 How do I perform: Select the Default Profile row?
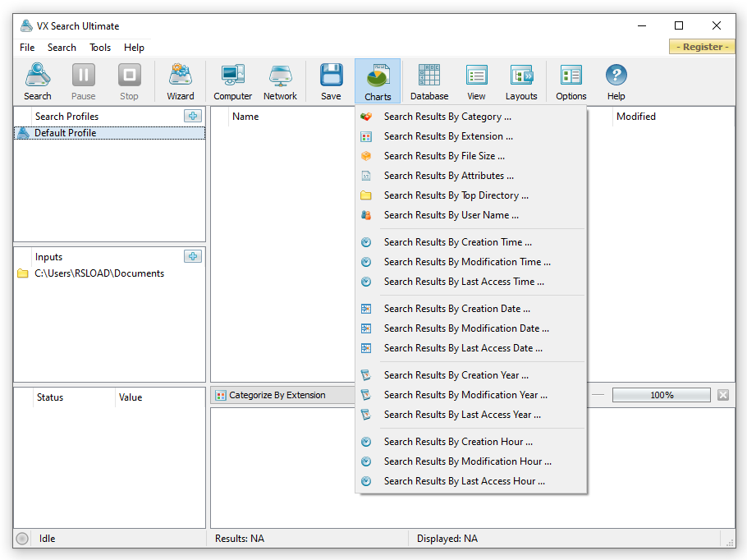pyautogui.click(x=109, y=133)
